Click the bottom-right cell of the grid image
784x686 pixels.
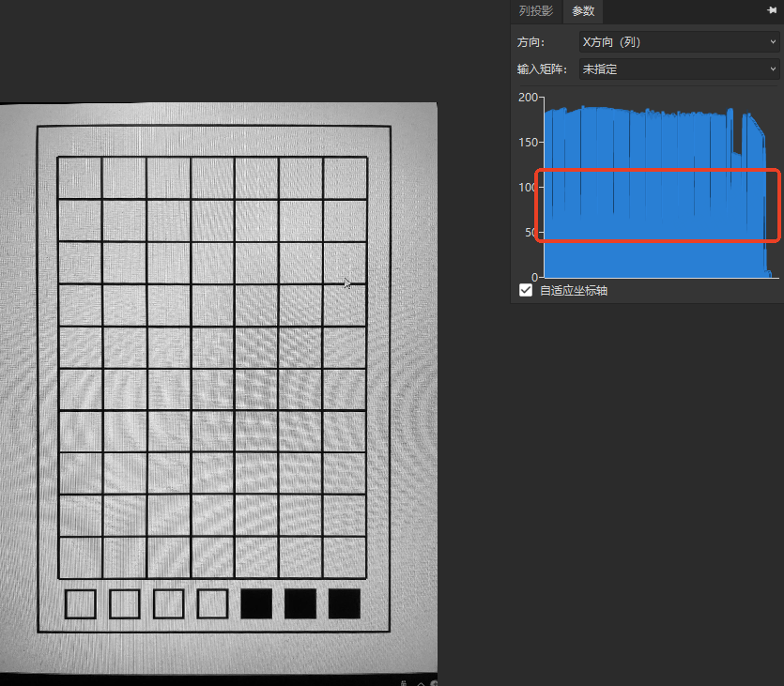tap(345, 557)
